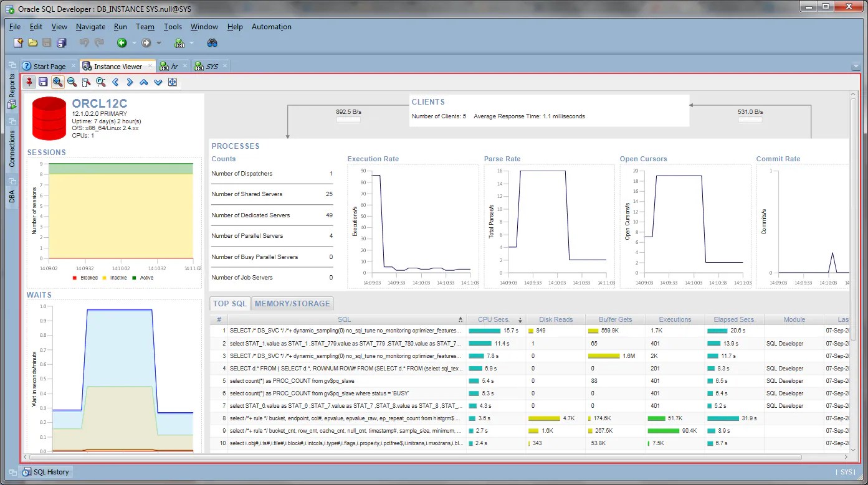Open the Tools menu
The height and width of the screenshot is (485, 868).
[173, 27]
